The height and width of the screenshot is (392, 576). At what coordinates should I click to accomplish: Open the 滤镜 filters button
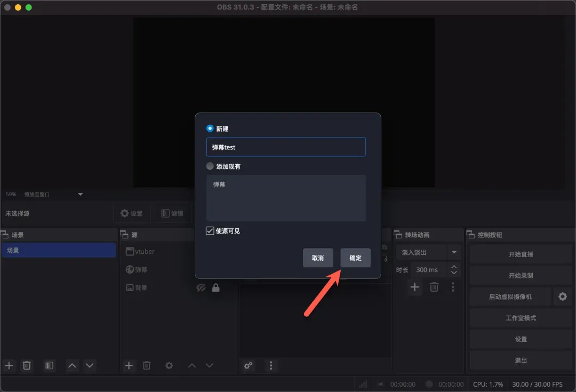point(172,213)
